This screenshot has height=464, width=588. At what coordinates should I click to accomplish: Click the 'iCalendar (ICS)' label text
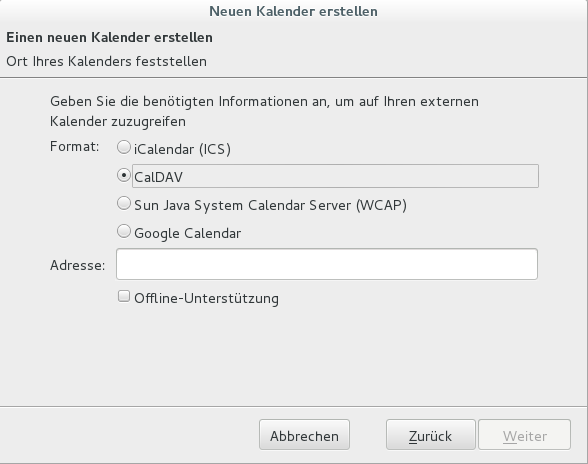pos(182,149)
